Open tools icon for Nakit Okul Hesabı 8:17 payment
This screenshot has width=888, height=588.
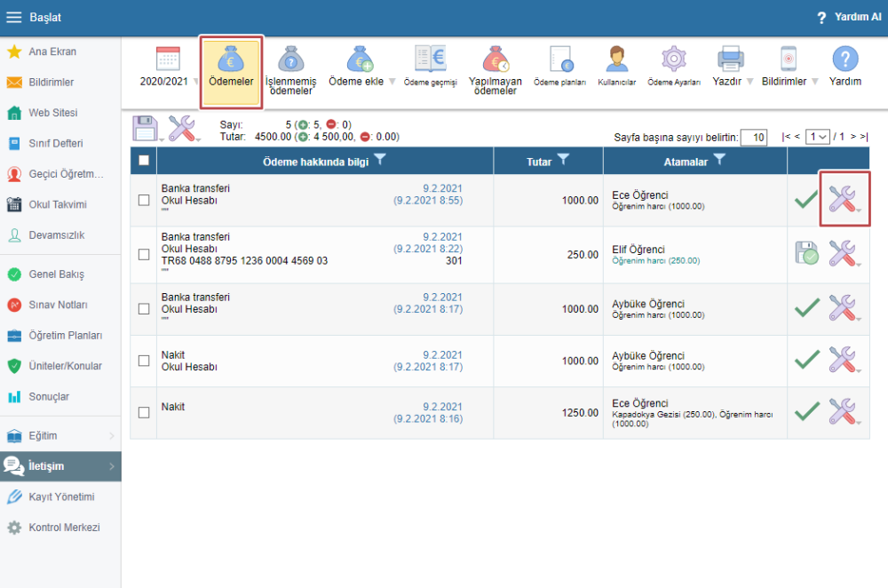[842, 360]
